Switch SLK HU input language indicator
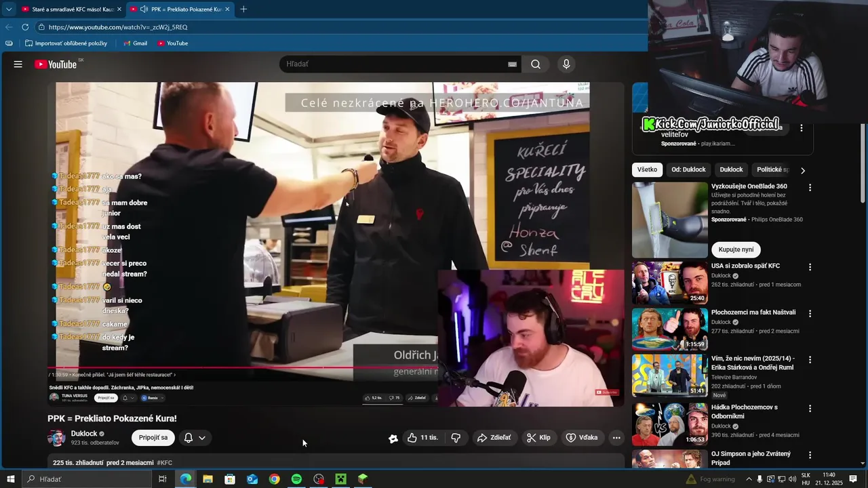The height and width of the screenshot is (488, 868). click(x=806, y=479)
